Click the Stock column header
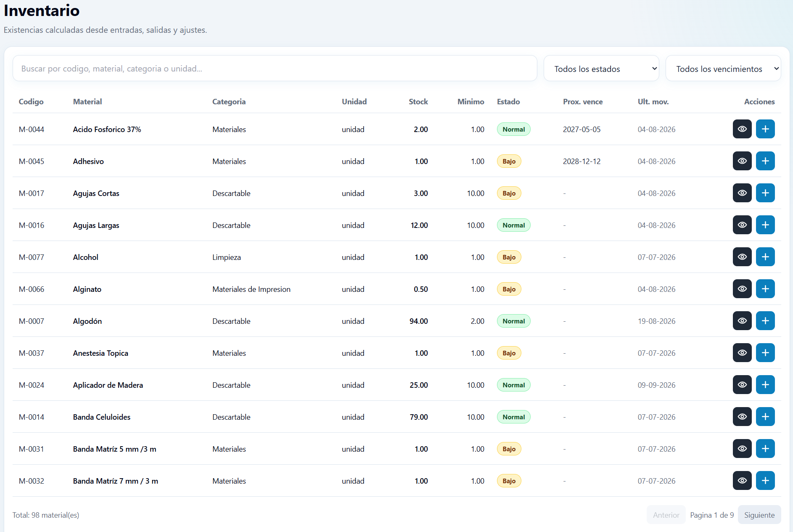Image resolution: width=793 pixels, height=532 pixels. click(x=418, y=102)
